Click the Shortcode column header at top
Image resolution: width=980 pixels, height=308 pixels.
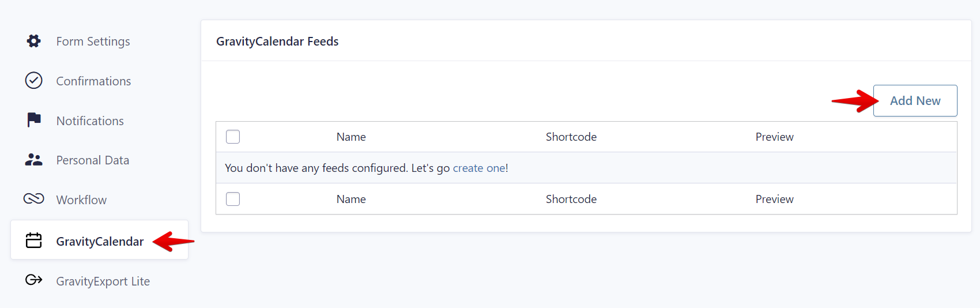[571, 137]
